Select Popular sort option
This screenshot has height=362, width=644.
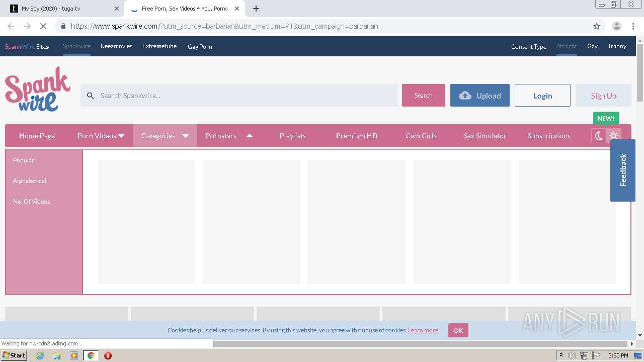click(x=24, y=160)
